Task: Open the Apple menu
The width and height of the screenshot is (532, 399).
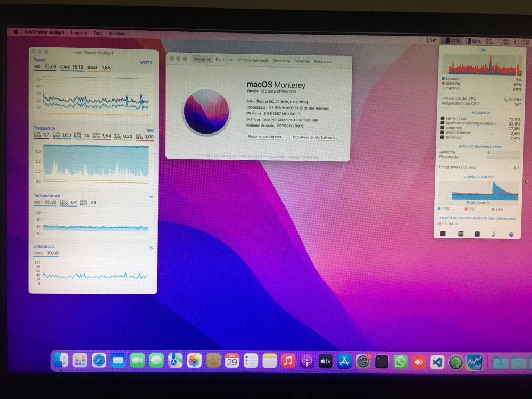Action: (x=15, y=32)
